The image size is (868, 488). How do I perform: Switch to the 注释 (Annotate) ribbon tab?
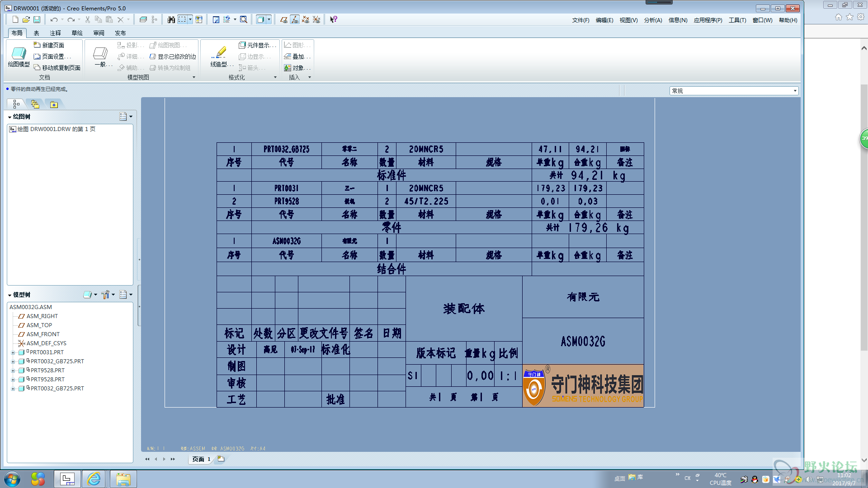tap(56, 33)
